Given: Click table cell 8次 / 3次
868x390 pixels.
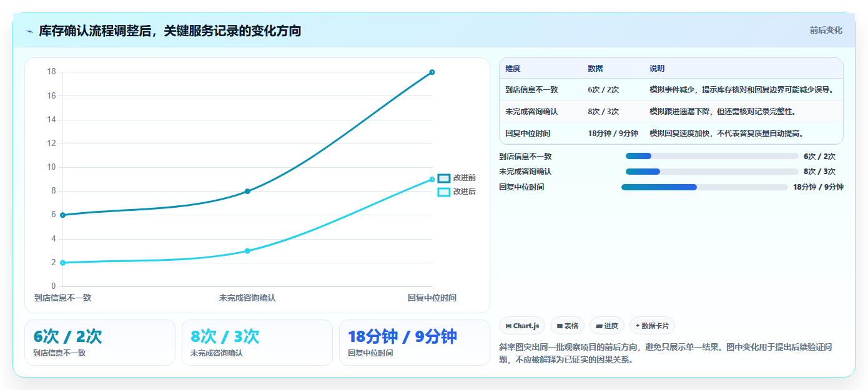Looking at the screenshot, I should click(x=603, y=112).
